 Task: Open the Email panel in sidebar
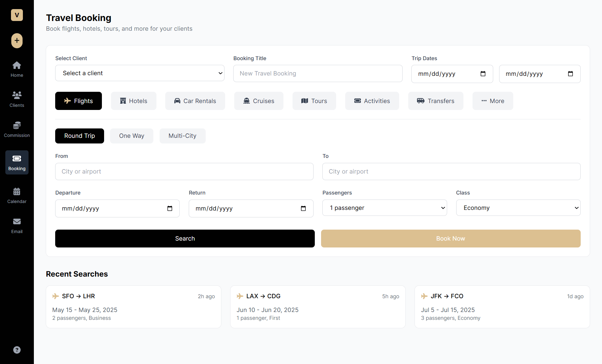pos(17,225)
